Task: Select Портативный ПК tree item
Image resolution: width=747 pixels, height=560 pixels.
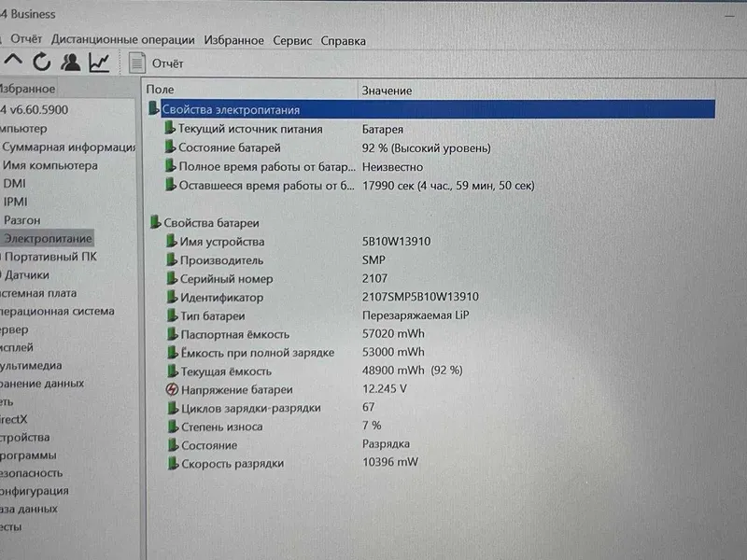Action: pos(50,257)
